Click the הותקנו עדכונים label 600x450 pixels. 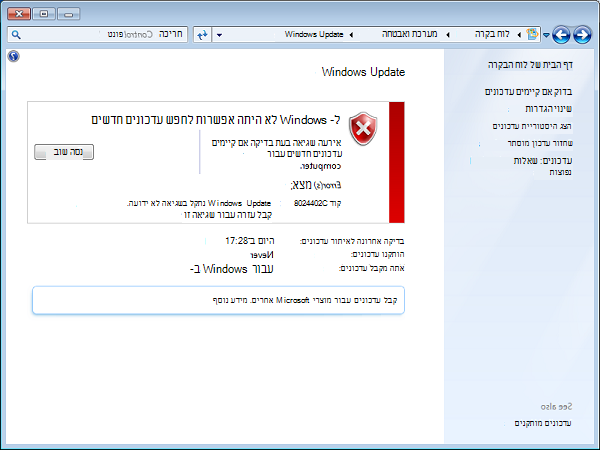point(378,254)
